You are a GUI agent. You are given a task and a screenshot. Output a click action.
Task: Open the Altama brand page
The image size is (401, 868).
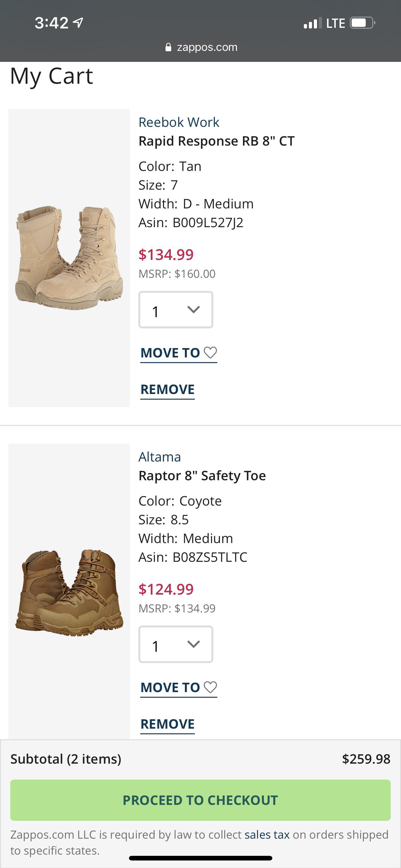(160, 457)
